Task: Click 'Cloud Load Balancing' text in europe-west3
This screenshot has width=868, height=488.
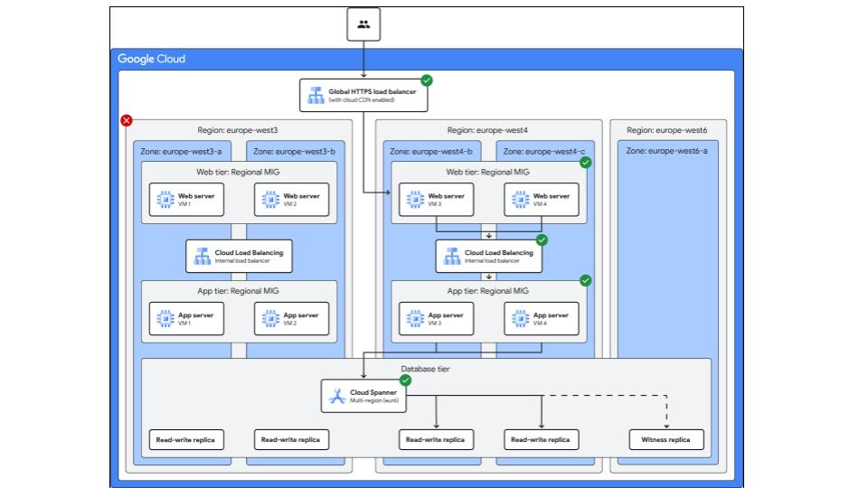Action: [x=250, y=253]
